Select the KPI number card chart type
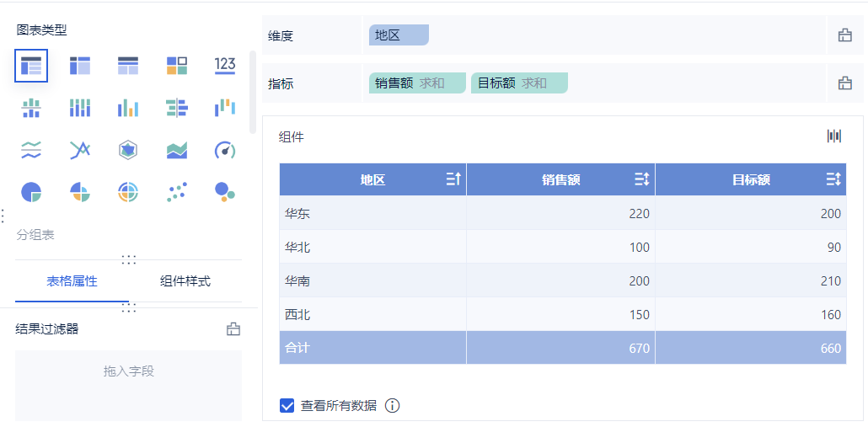The width and height of the screenshot is (868, 427). (x=225, y=65)
